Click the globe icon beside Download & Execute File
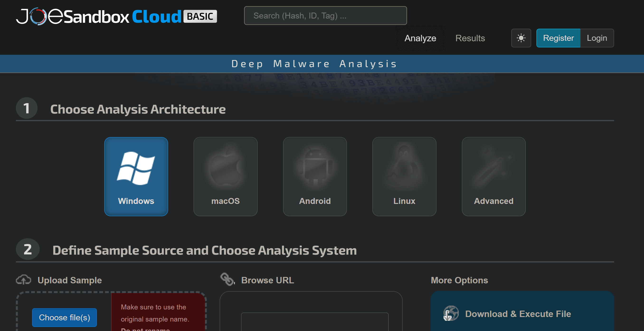This screenshot has width=644, height=331. coord(451,313)
